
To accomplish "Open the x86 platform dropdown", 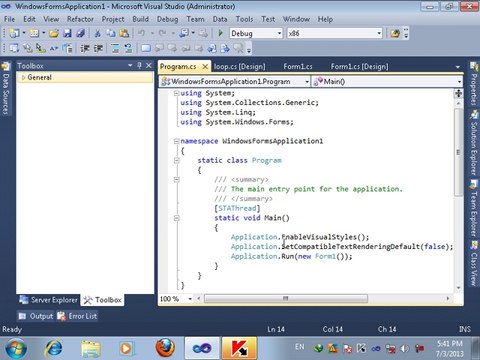I will [x=379, y=33].
